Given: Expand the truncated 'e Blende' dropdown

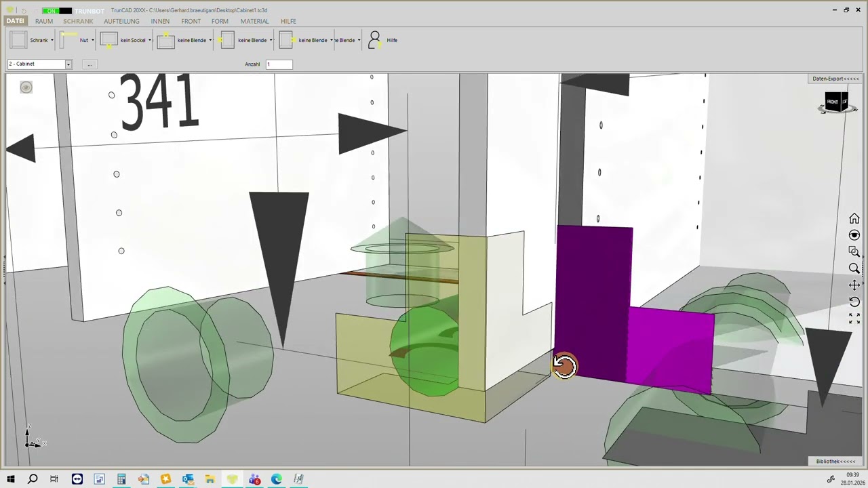Looking at the screenshot, I should [x=359, y=40].
